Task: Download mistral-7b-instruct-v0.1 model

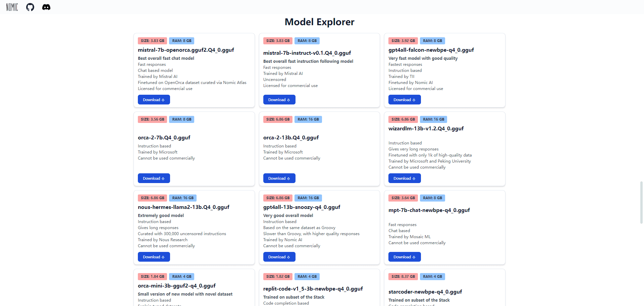Action: coord(279,100)
